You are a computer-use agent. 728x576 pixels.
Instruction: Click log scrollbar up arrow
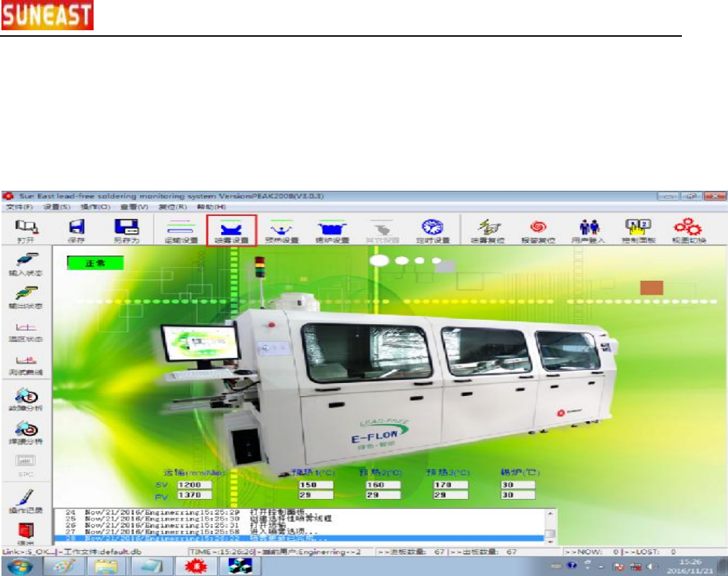pos(550,513)
